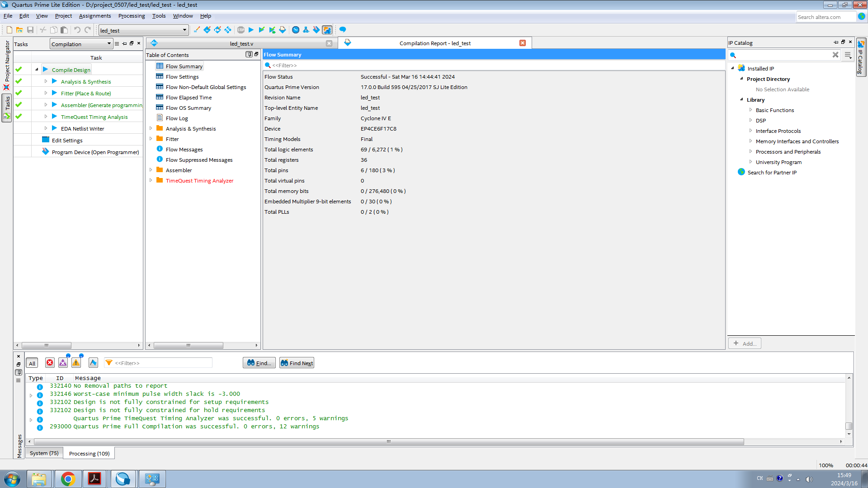Click the Undo toolbar icon
The image size is (868, 488).
[x=77, y=30]
